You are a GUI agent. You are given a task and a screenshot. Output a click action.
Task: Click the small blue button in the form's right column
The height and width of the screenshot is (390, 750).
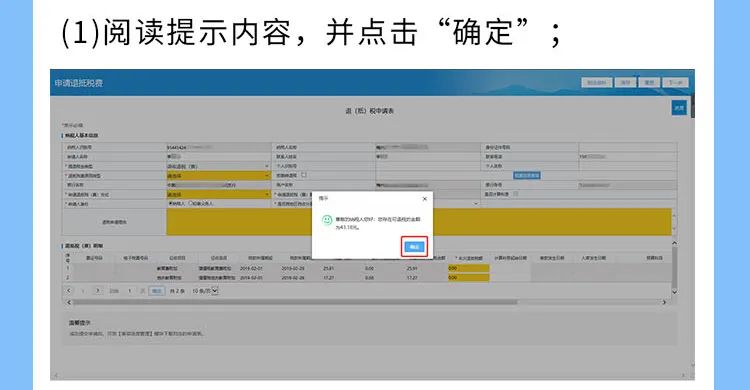click(527, 176)
